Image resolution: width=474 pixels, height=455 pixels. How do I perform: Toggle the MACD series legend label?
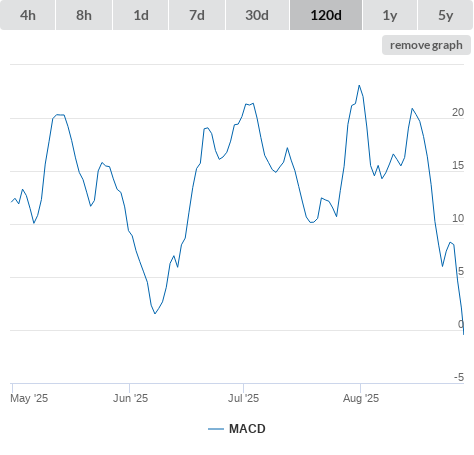click(247, 429)
